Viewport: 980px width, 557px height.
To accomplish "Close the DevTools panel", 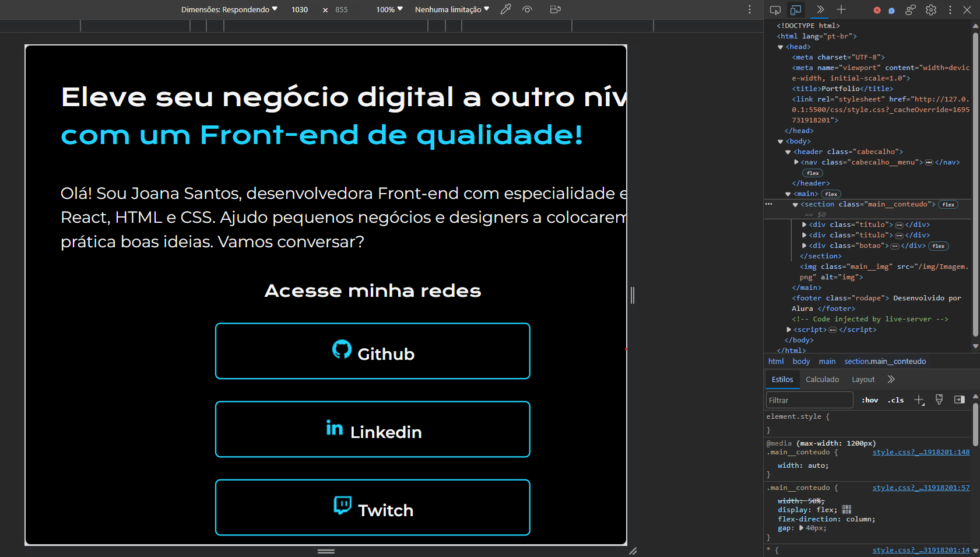I will (x=967, y=9).
